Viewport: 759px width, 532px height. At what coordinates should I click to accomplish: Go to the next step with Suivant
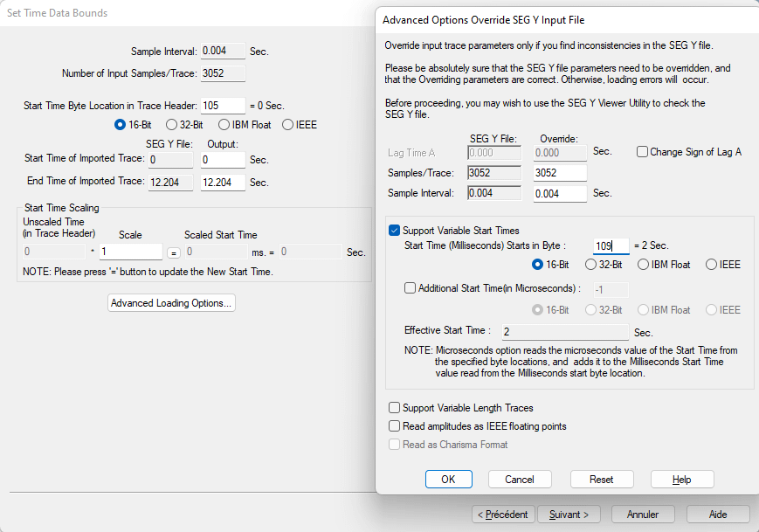(x=569, y=515)
